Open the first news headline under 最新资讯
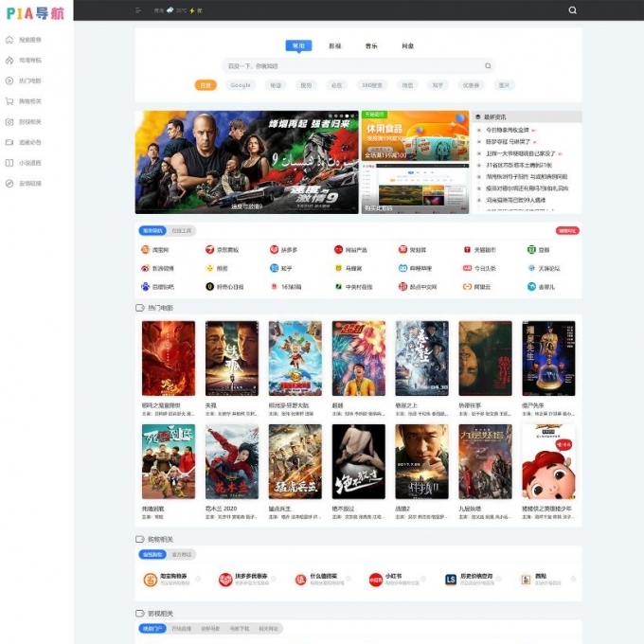 pos(508,130)
